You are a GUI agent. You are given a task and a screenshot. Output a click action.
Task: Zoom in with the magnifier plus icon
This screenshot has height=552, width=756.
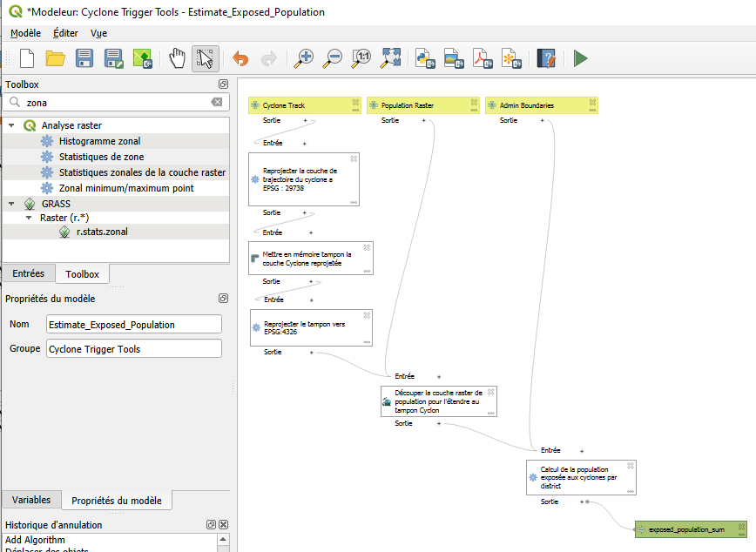click(x=304, y=58)
